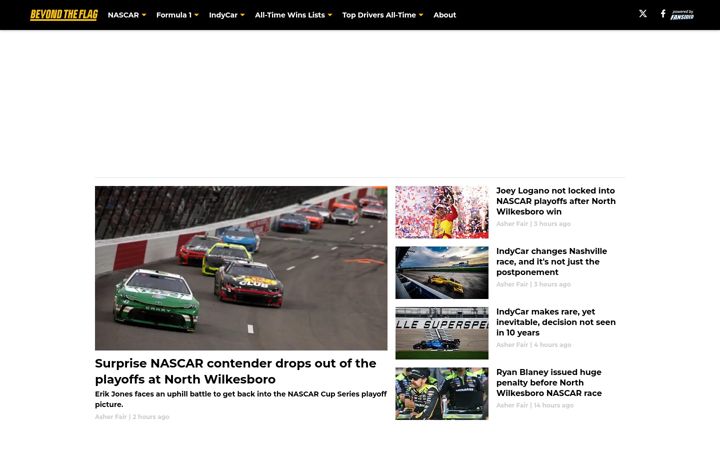Screen dimensions: 720x450
Task: Open the Top Drivers All-Time menu
Action: point(379,15)
